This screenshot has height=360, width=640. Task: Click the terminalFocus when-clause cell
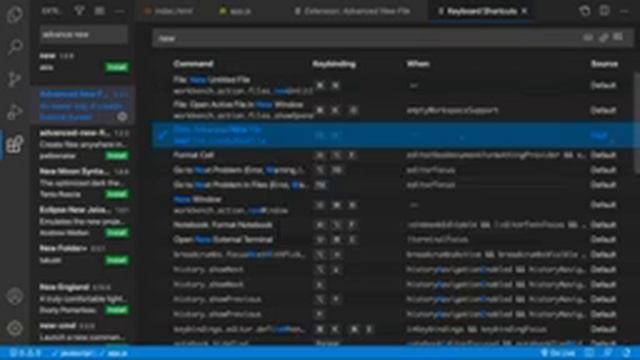pos(437,240)
